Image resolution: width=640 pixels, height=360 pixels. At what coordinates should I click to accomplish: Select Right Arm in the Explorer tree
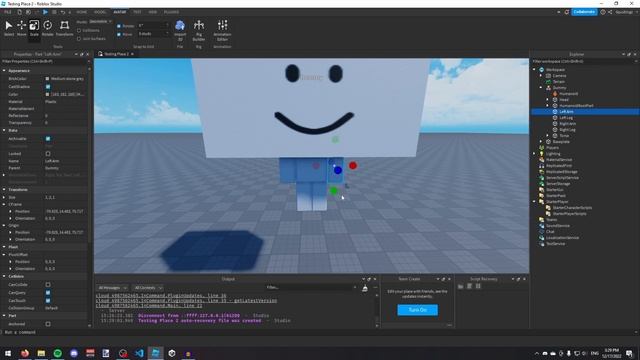coord(567,124)
